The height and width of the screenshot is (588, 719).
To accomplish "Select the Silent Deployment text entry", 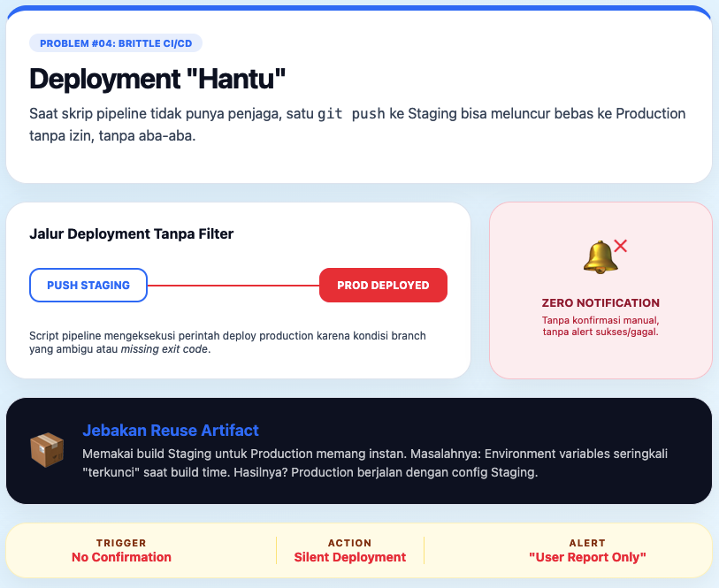I will click(350, 557).
